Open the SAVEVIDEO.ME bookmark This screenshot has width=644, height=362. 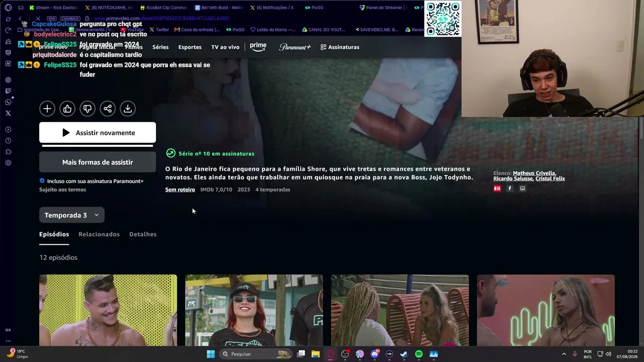point(377,30)
